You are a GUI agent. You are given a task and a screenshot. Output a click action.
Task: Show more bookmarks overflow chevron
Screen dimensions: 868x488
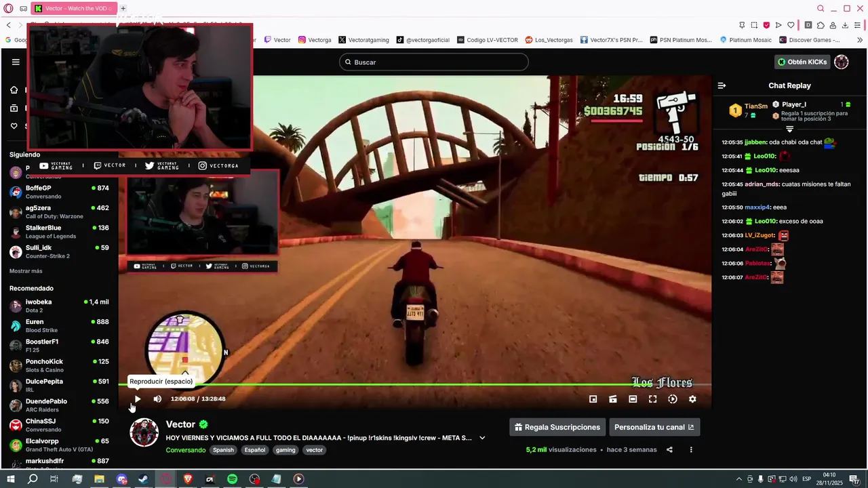point(860,40)
